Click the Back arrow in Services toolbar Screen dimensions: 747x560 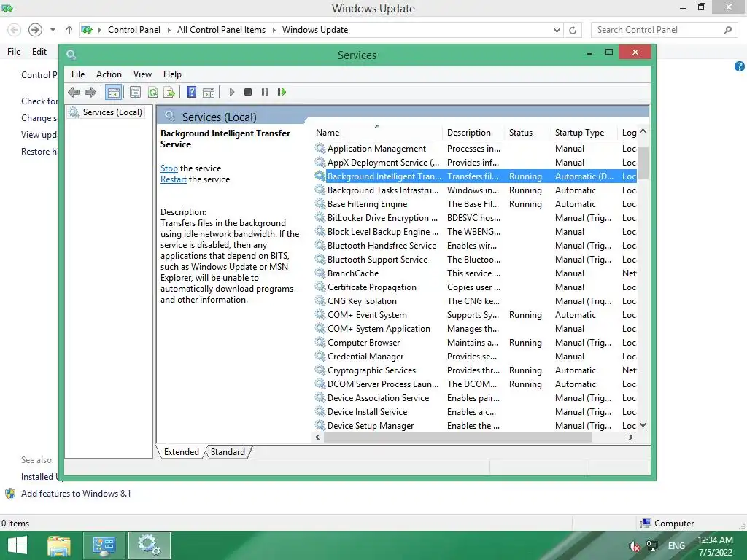pyautogui.click(x=74, y=92)
